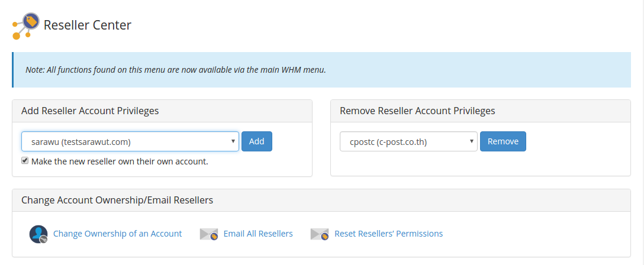Open Change Ownership of an Account link

click(x=117, y=234)
